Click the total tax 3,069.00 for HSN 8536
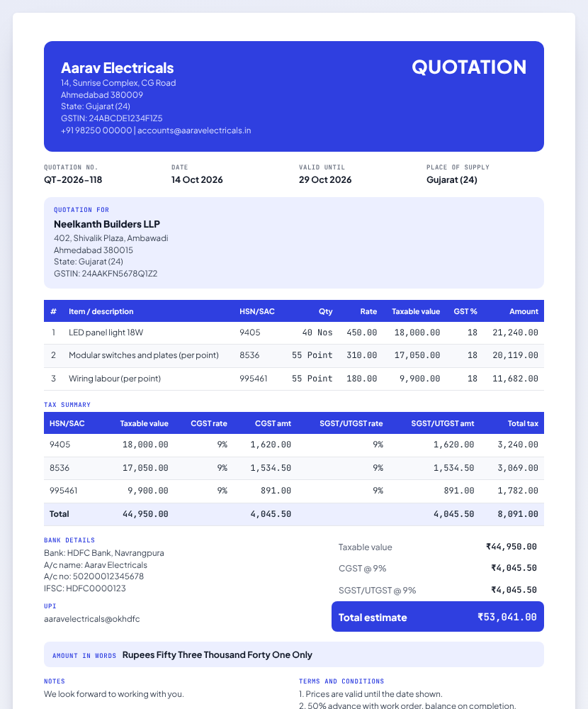Viewport: 588px width, 709px height. tap(518, 468)
